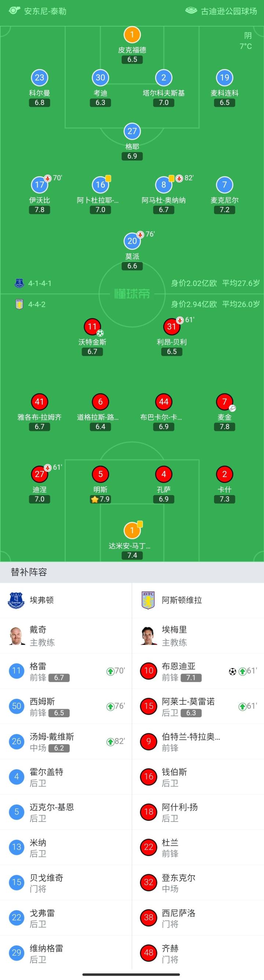
Task: Tap the 替补阵容 section header
Action: [x=29, y=572]
